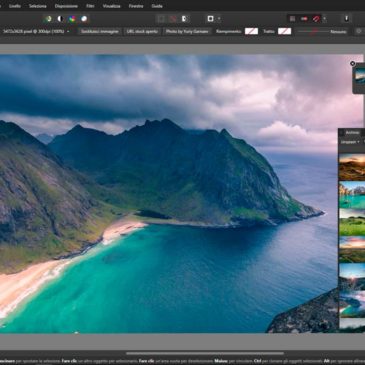The height and width of the screenshot is (365, 365).
Task: Click the grid icon in right toolbar group
Action: 292,19
